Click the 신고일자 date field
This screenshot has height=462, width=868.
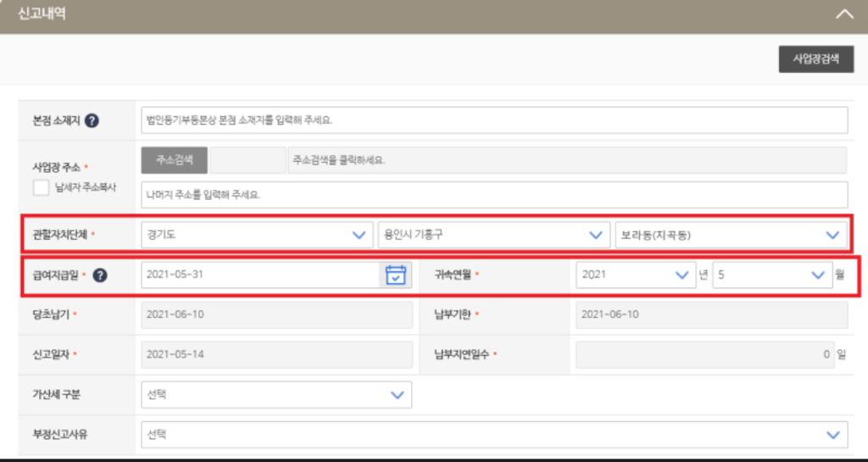pyautogui.click(x=276, y=354)
